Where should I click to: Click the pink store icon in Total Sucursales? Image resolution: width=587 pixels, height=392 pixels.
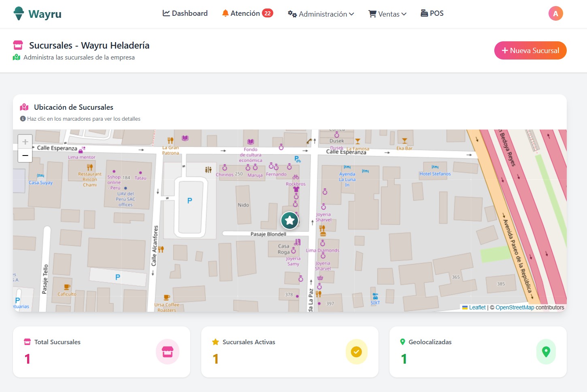coord(168,352)
